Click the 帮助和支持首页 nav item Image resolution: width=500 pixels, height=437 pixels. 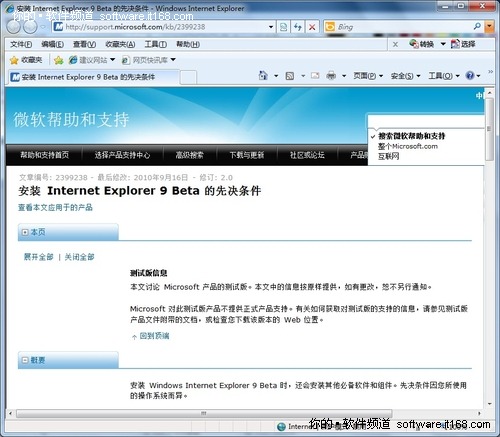click(x=44, y=155)
